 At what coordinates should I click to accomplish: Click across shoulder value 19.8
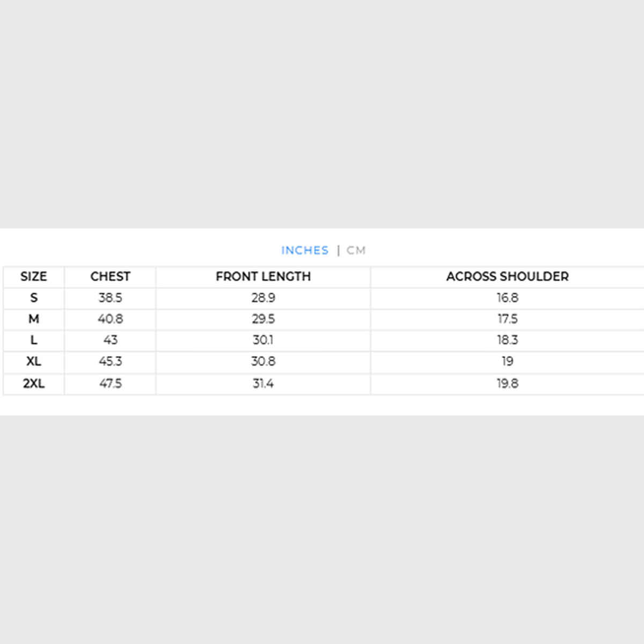pyautogui.click(x=507, y=383)
